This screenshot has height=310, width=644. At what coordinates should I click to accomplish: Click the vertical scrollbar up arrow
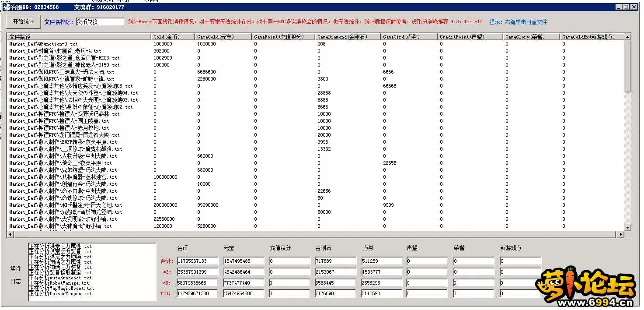(628, 37)
